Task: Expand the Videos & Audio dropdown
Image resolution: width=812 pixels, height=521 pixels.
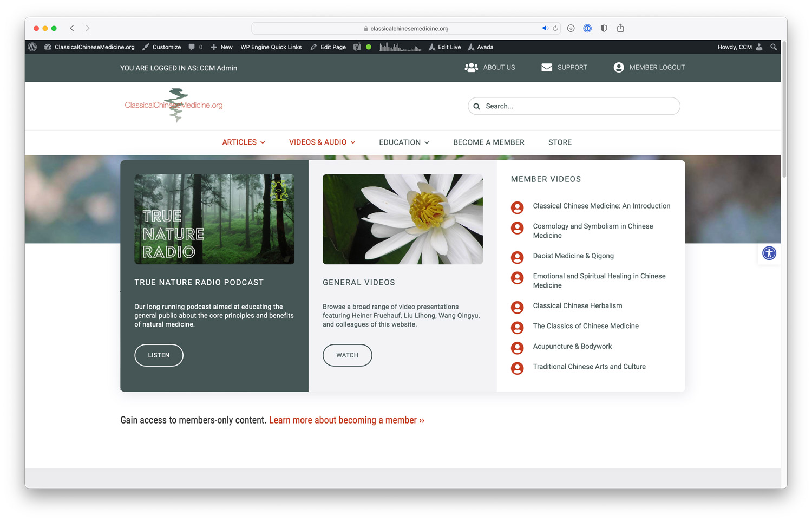Action: [x=322, y=142]
